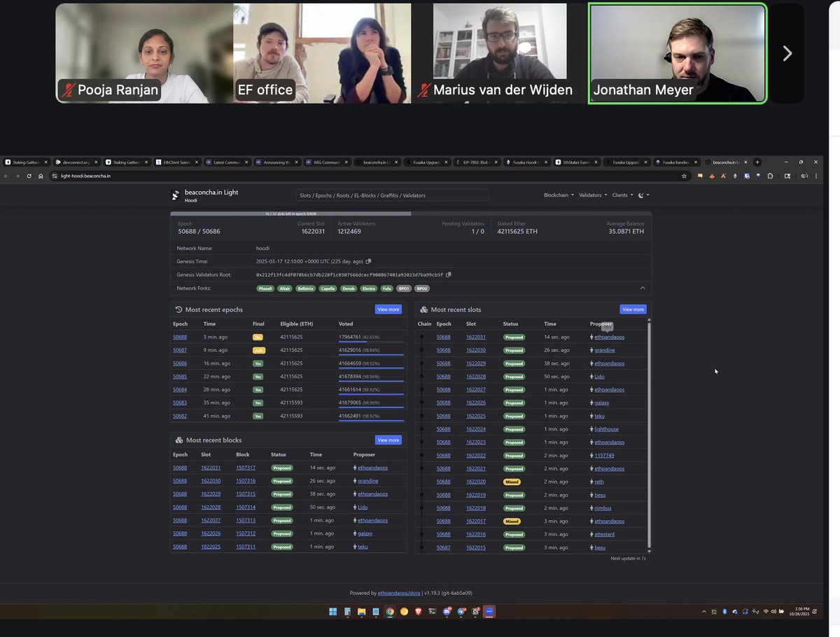Open epoch 50682 in recent epochs

click(180, 416)
